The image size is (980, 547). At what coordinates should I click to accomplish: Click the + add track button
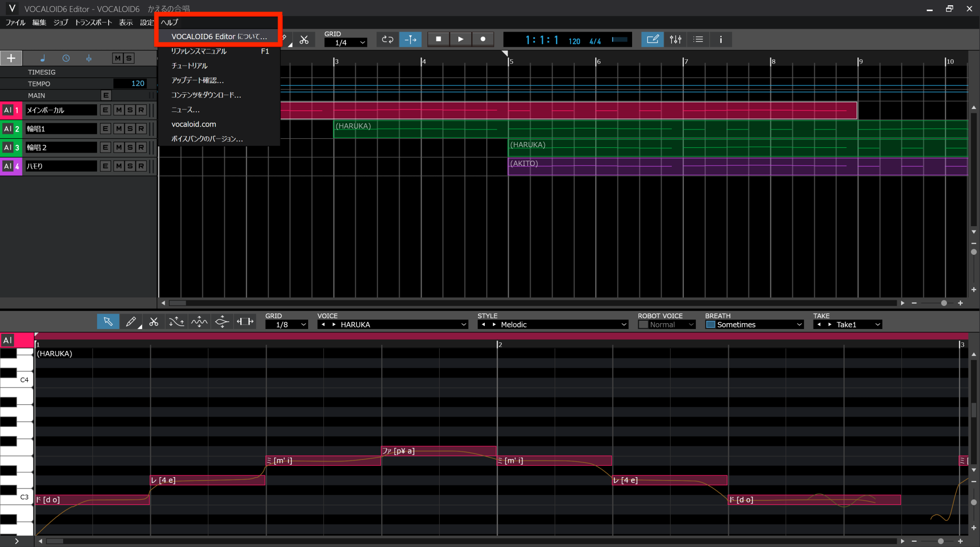pyautogui.click(x=11, y=58)
